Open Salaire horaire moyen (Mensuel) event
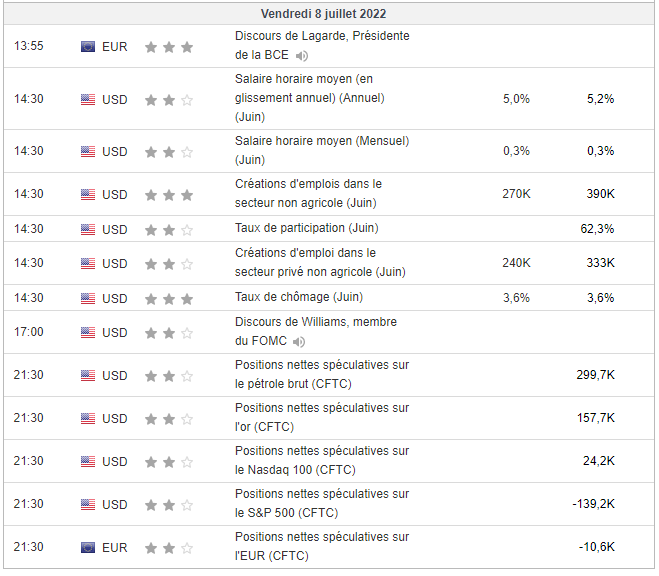Viewport: 659px width, 576px height. 321,142
